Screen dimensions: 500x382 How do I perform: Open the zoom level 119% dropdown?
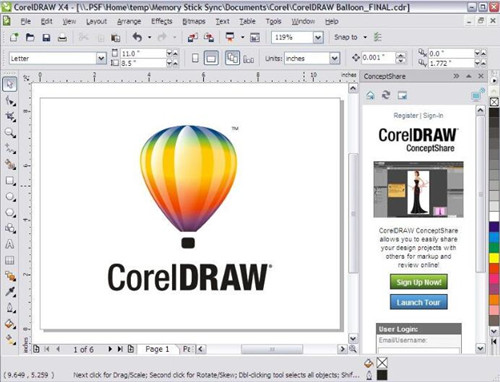(318, 37)
